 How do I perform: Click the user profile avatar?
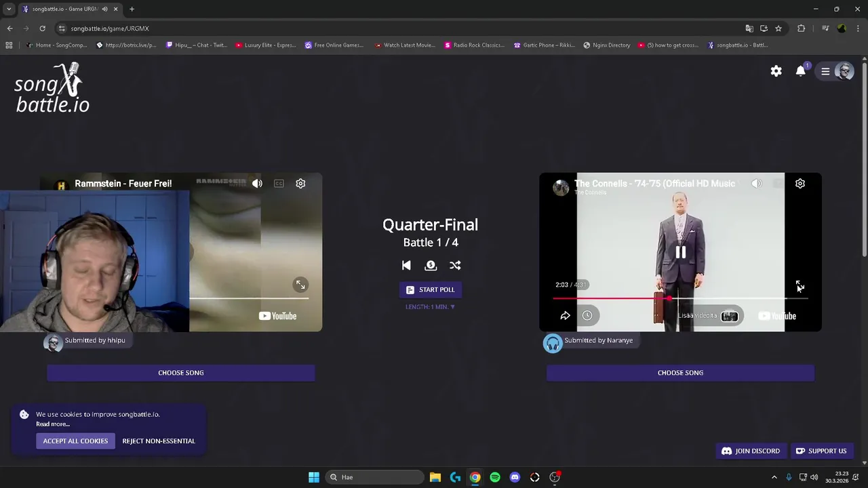tap(844, 71)
